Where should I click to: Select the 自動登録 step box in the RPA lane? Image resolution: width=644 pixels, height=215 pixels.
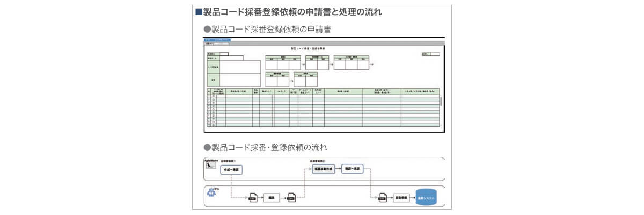(401, 198)
